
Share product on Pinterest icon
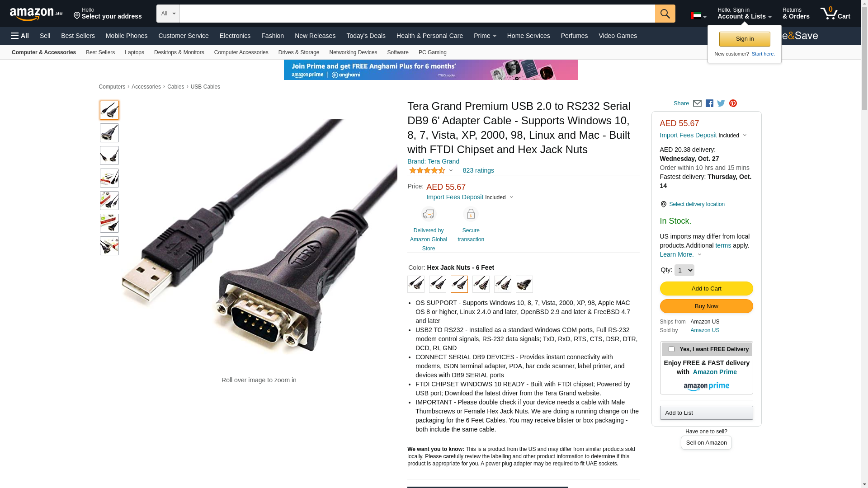(733, 103)
